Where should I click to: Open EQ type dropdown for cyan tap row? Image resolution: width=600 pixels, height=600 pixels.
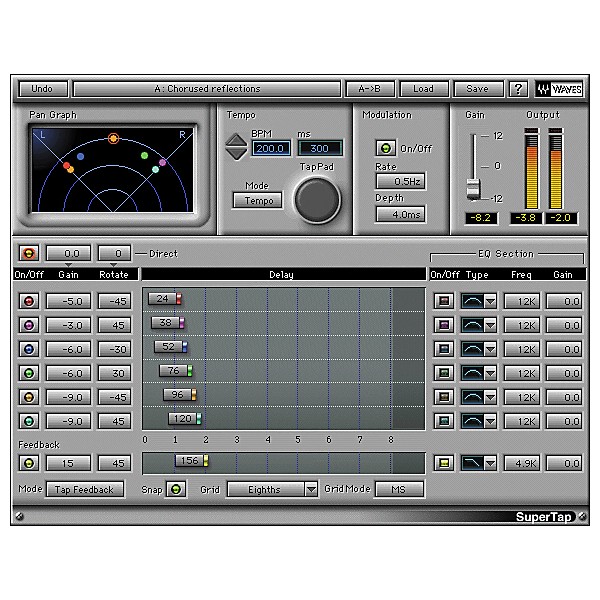(x=491, y=421)
